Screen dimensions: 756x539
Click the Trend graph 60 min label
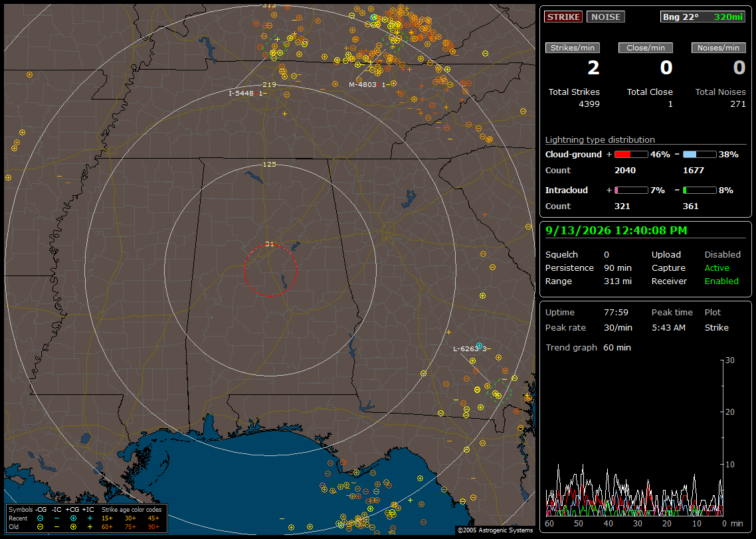coord(588,347)
